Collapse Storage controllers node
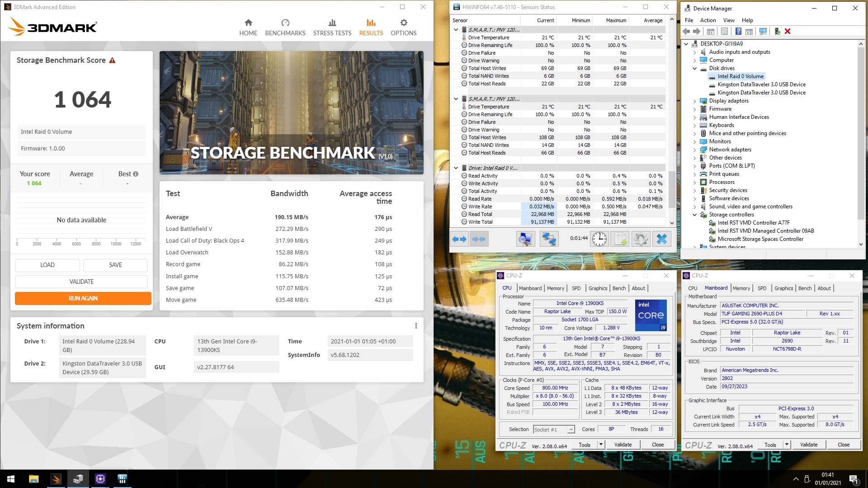This screenshot has height=488, width=868. coord(695,215)
